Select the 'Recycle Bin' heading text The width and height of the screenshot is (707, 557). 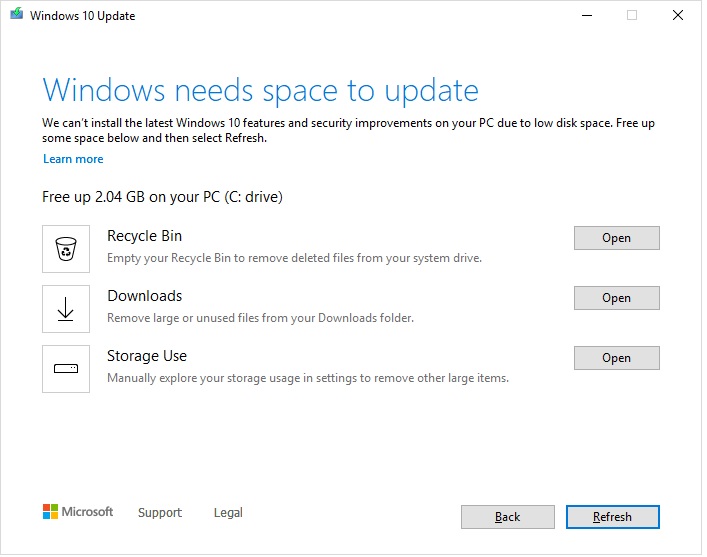144,236
